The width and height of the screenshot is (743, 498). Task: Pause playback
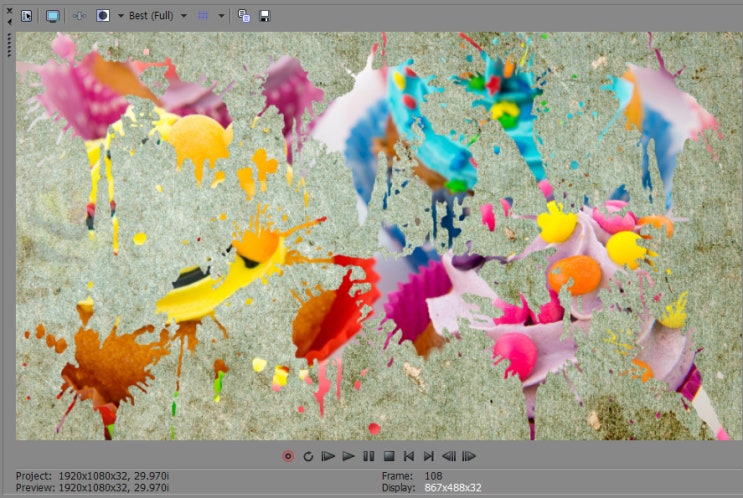(369, 456)
